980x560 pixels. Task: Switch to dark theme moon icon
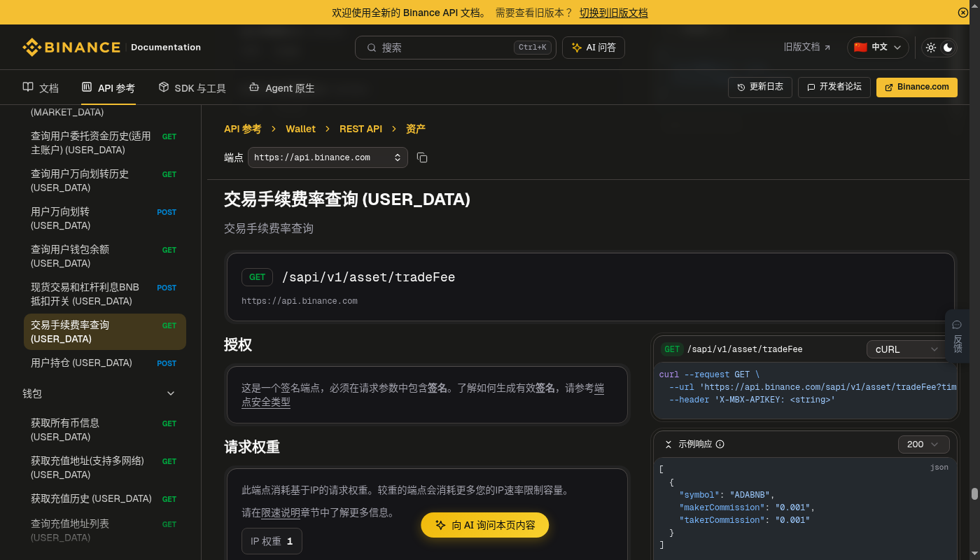pyautogui.click(x=948, y=48)
